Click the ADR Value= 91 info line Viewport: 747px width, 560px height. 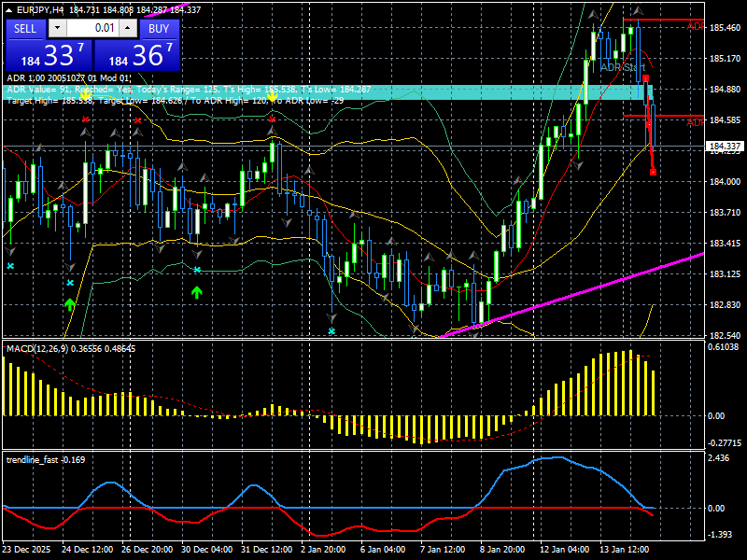(x=190, y=90)
